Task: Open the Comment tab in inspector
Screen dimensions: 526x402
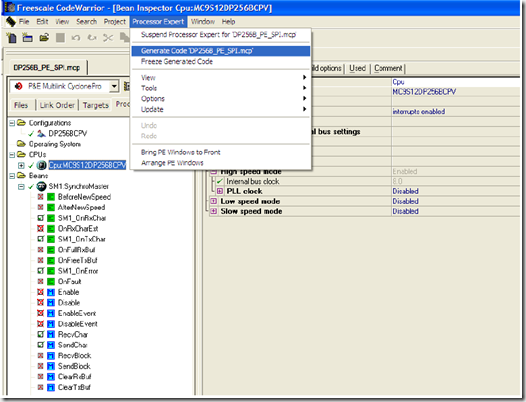Action: click(x=388, y=68)
